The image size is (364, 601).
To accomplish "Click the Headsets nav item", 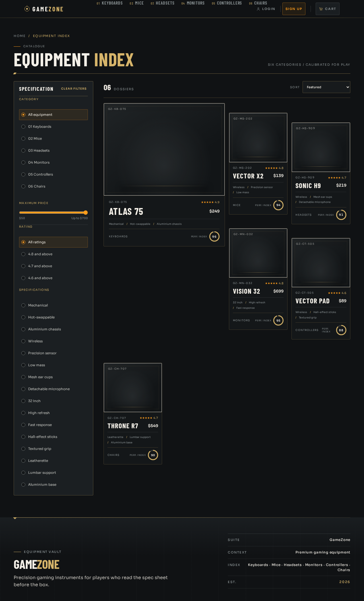I will point(163,3).
